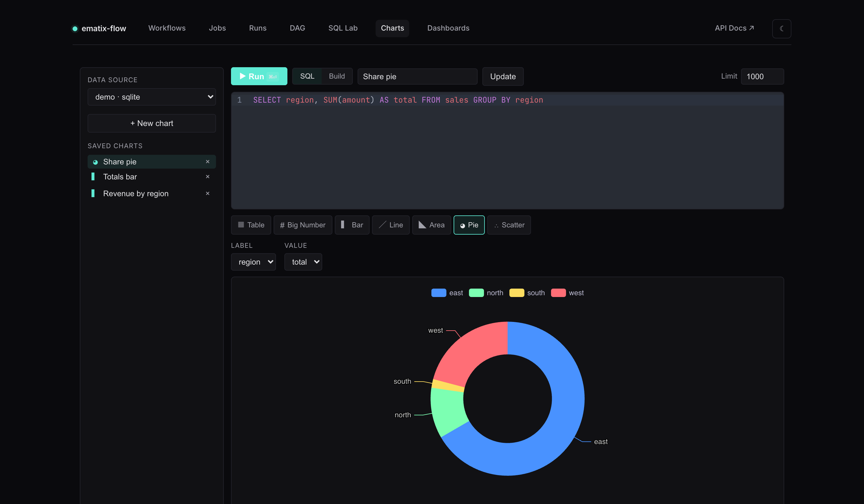
Task: Click the DATA SOURCE heading
Action: click(x=112, y=80)
